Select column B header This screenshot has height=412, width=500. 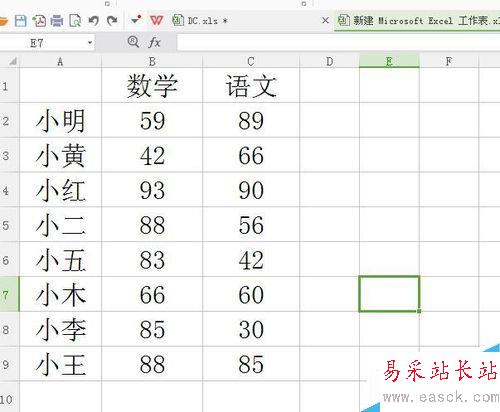tap(152, 61)
